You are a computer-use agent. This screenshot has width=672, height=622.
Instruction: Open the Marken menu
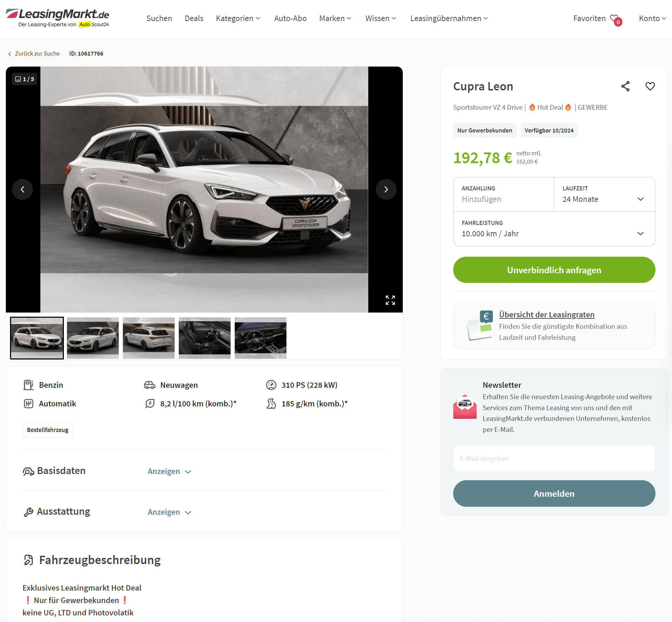[335, 18]
